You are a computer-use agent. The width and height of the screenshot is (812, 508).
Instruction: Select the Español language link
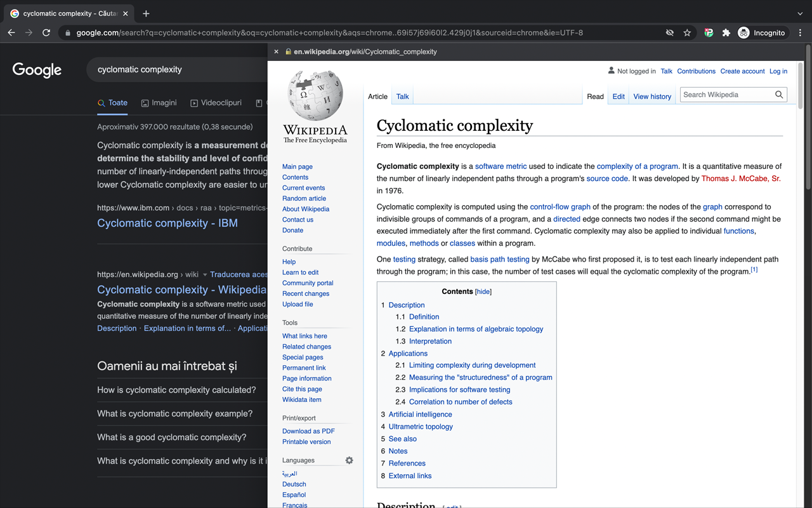[x=294, y=495]
